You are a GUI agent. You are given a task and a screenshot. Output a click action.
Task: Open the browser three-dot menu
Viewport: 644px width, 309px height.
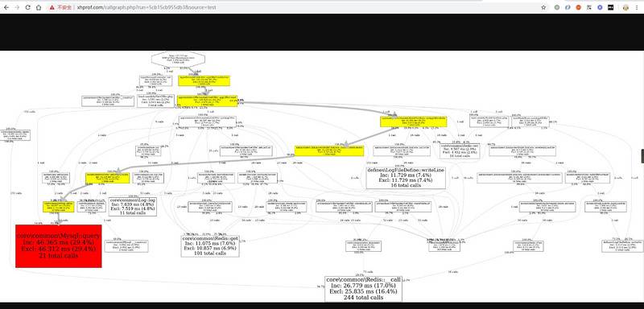[x=637, y=7]
